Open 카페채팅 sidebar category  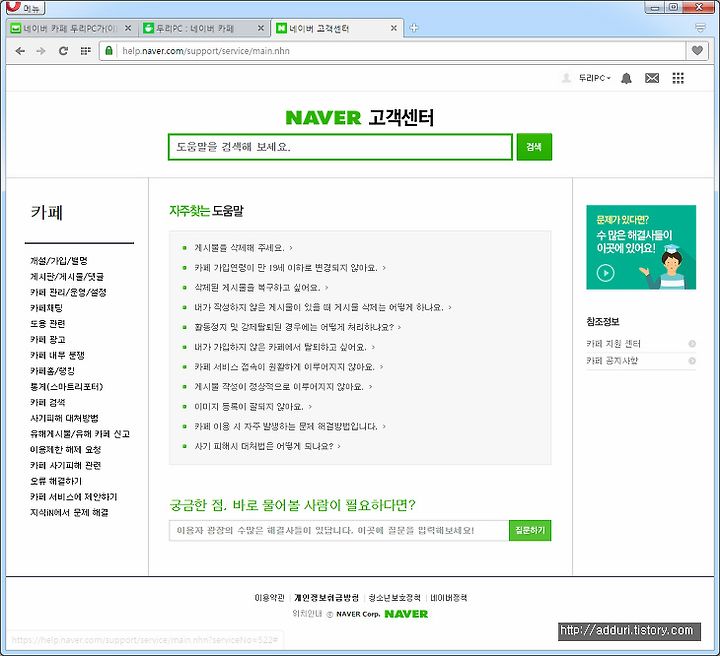(x=46, y=308)
